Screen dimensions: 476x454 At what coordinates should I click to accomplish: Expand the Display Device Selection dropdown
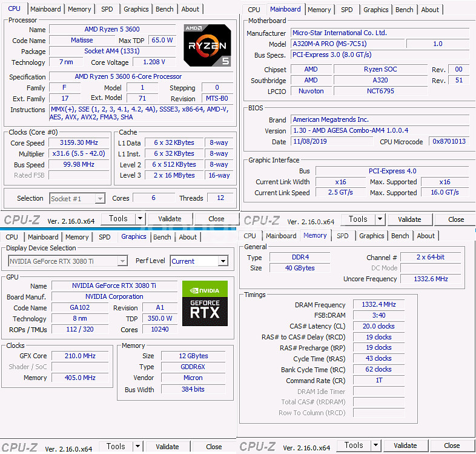click(x=122, y=261)
